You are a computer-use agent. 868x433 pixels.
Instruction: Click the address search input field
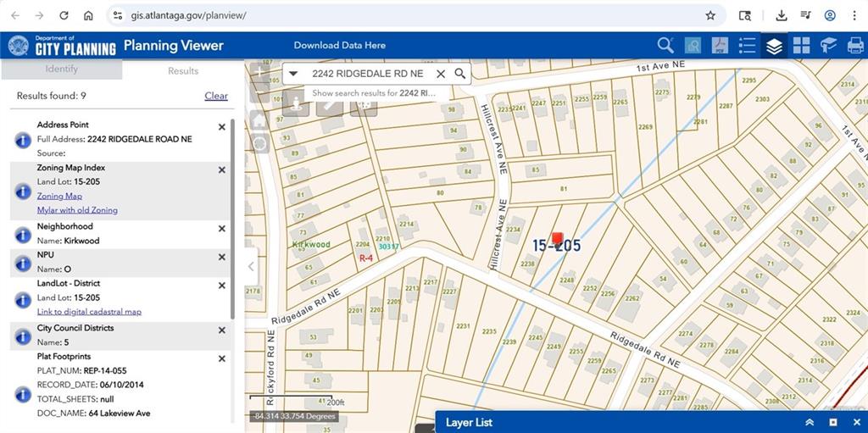click(367, 74)
